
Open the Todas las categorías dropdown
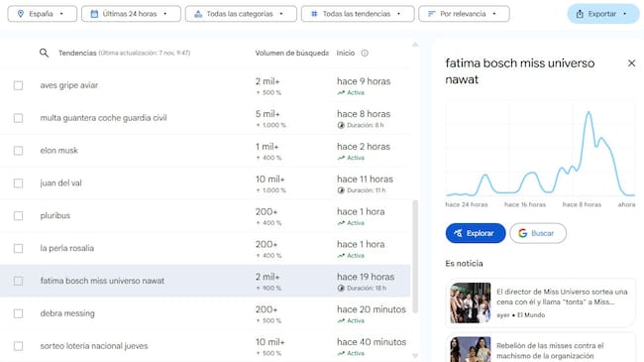241,14
